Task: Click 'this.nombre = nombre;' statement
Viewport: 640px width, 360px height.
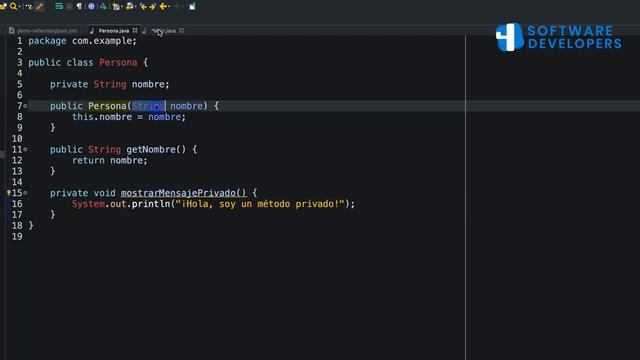Action: click(129, 117)
